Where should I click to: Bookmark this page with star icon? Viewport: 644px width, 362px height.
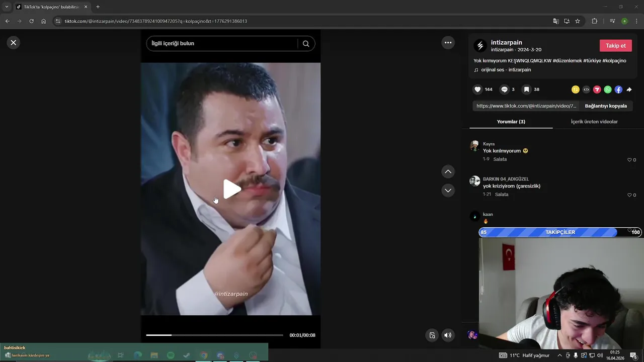pos(578,21)
